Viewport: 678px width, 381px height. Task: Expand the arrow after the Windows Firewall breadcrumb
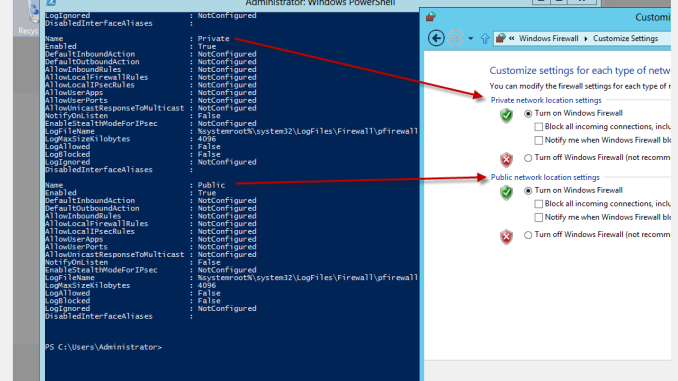pyautogui.click(x=586, y=38)
